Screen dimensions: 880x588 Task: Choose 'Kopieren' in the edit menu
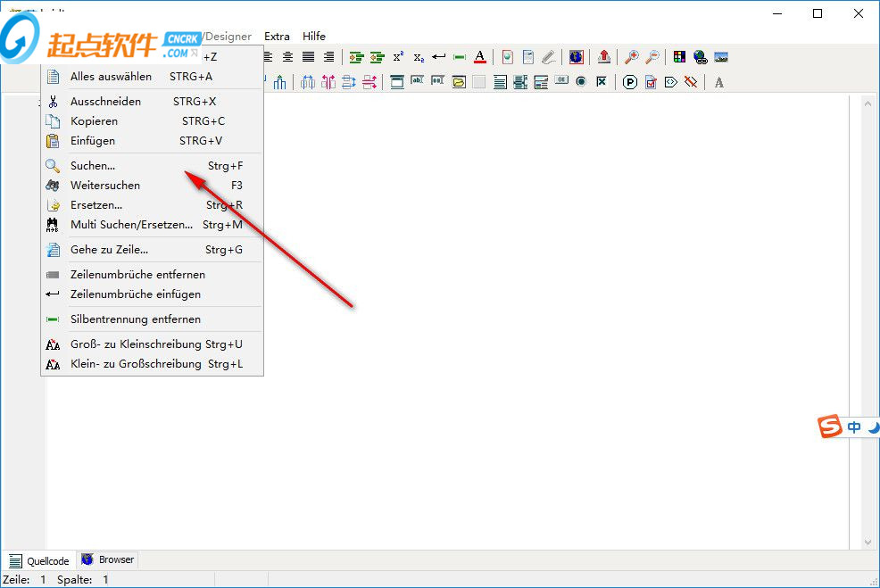(x=152, y=120)
